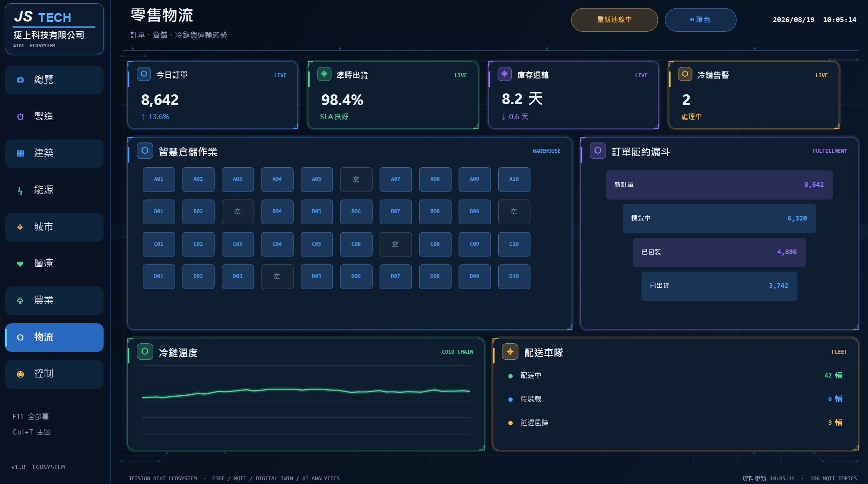868x484 pixels.
Task: Click the 庫存週轉 purple diamond icon
Action: pyautogui.click(x=504, y=74)
